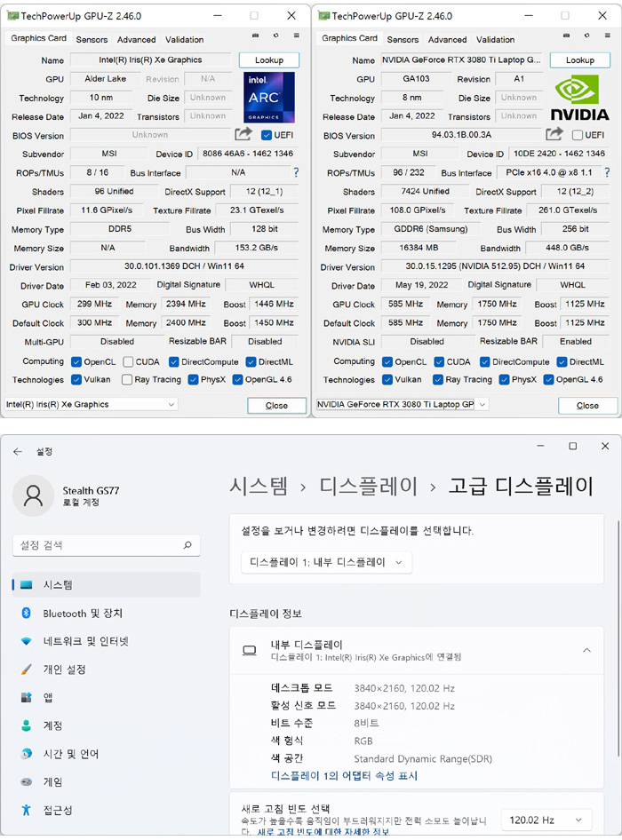Open 접근성 settings section
Image resolution: width=622 pixels, height=840 pixels.
tap(106, 810)
